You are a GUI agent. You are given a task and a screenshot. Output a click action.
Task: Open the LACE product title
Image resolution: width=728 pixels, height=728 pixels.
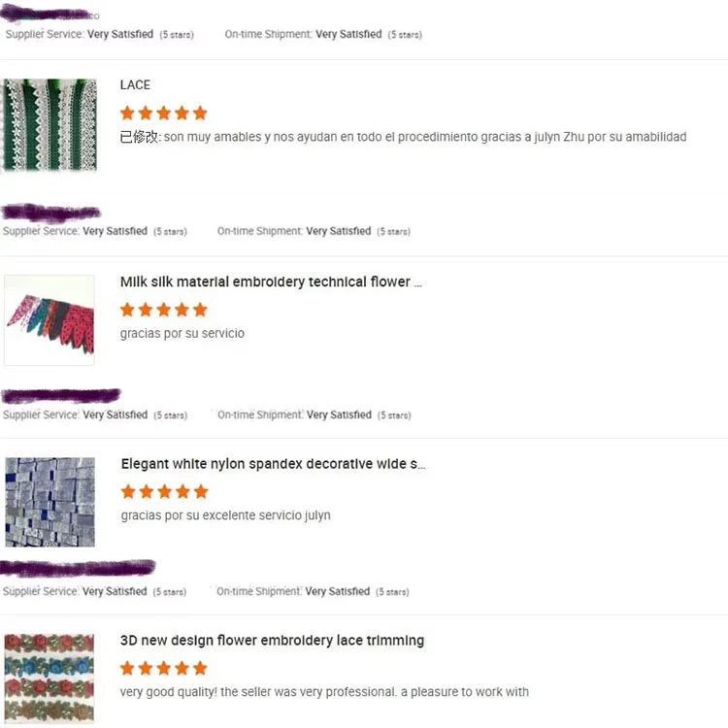[135, 85]
